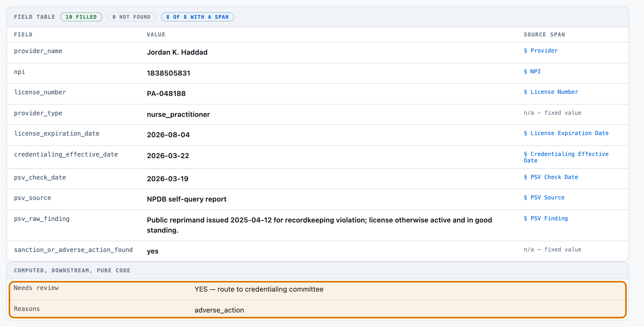The height and width of the screenshot is (327, 644).
Task: Click the NPI value 1838505831
Action: (x=169, y=73)
